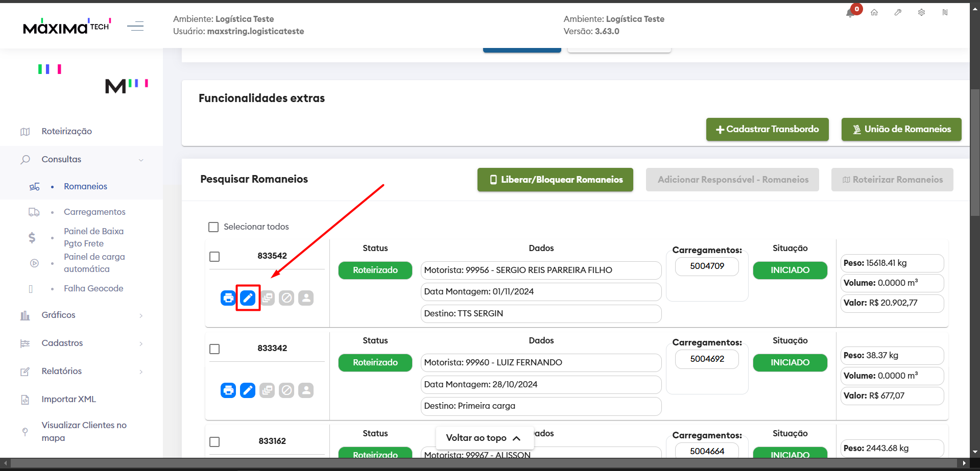Image resolution: width=980 pixels, height=471 pixels.
Task: Open the wrench tools icon in the header
Action: (x=898, y=12)
